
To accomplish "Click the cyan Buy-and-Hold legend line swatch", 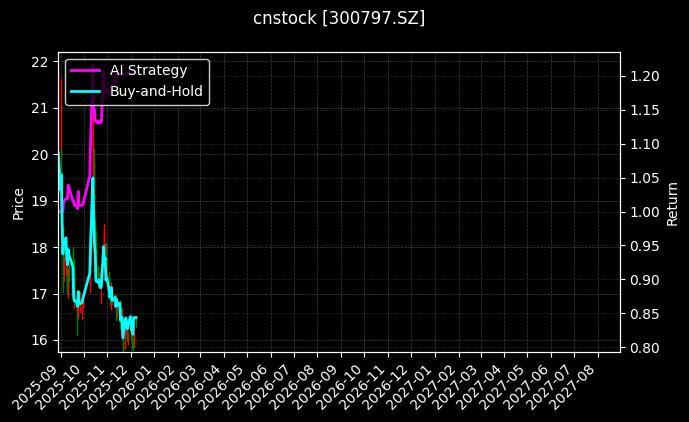I will [x=86, y=90].
